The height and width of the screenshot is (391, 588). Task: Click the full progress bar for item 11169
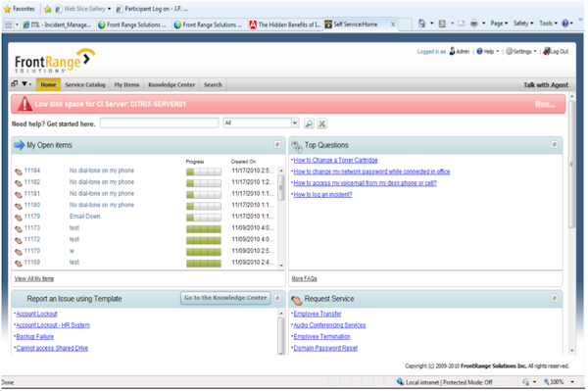coord(204,264)
